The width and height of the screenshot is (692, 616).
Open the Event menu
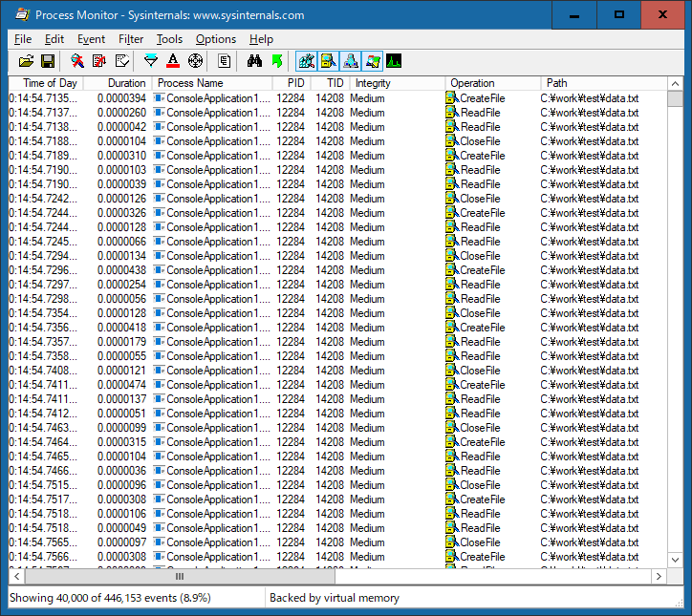[x=92, y=39]
